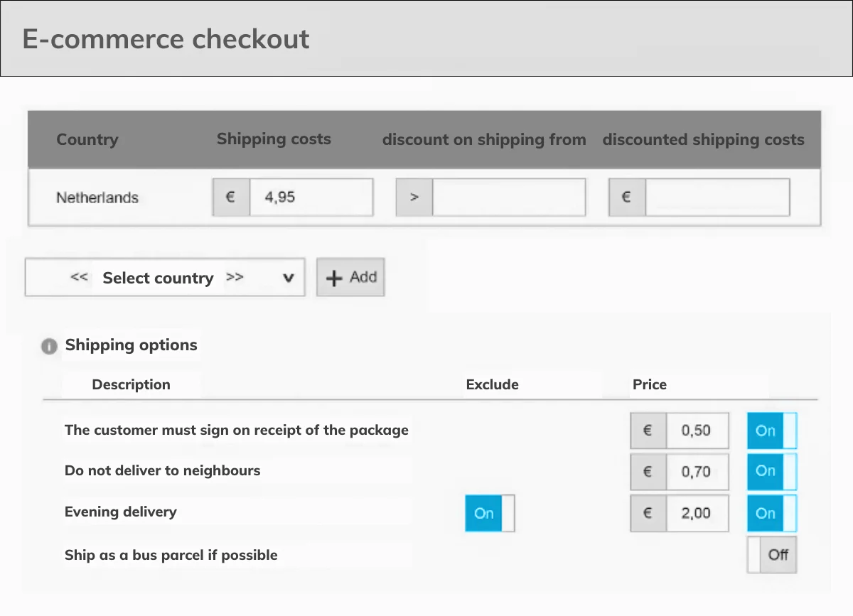
Task: Click the 'discount on shipping from' input
Action: coord(508,198)
